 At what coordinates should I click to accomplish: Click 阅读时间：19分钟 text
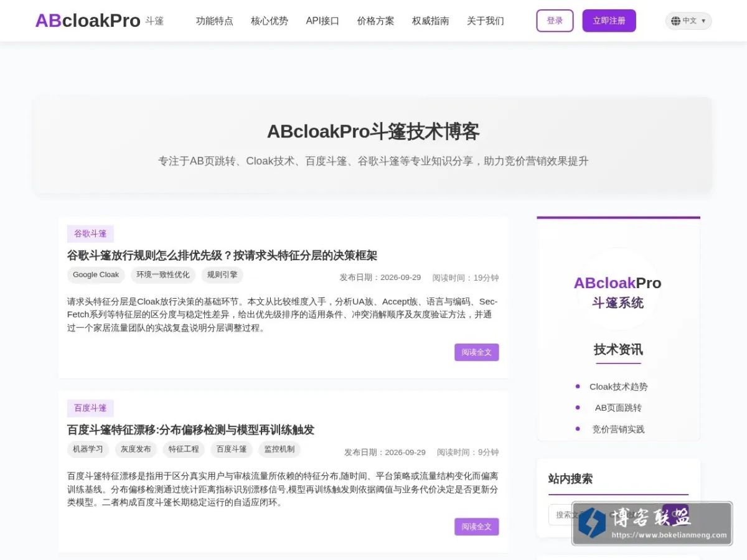coord(466,278)
